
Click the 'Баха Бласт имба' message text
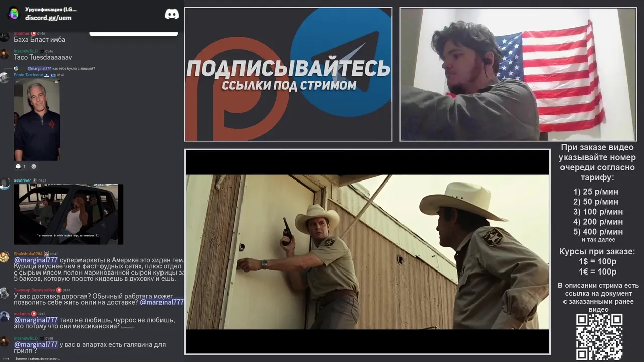[x=39, y=40]
